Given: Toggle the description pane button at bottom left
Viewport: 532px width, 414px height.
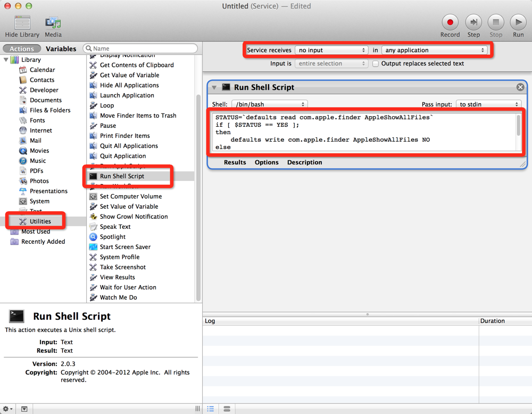Looking at the screenshot, I should (24, 409).
